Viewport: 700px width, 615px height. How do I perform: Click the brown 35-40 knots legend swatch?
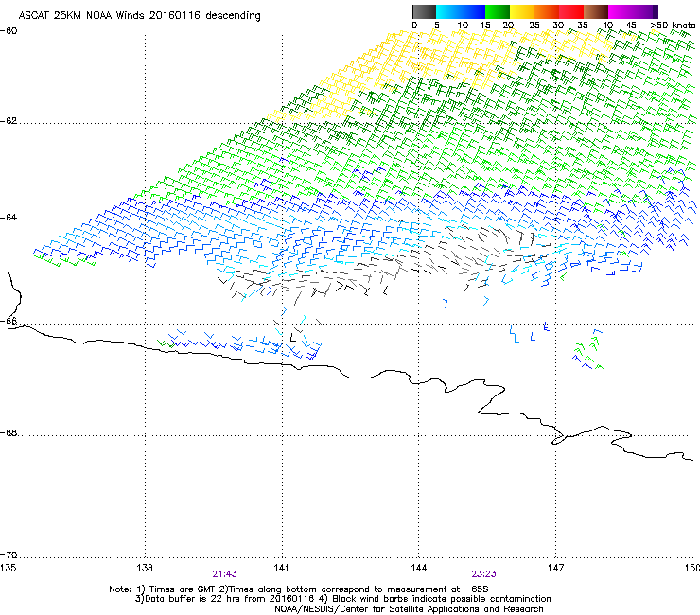tap(596, 11)
